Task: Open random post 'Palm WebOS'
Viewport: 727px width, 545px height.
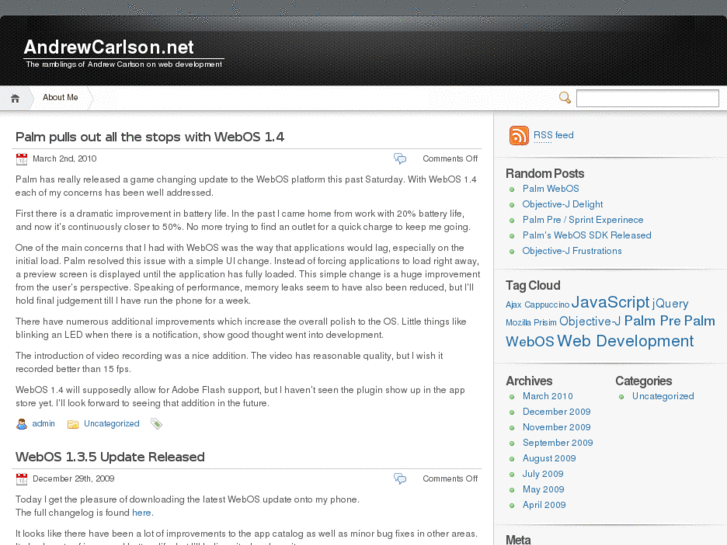Action: click(551, 189)
